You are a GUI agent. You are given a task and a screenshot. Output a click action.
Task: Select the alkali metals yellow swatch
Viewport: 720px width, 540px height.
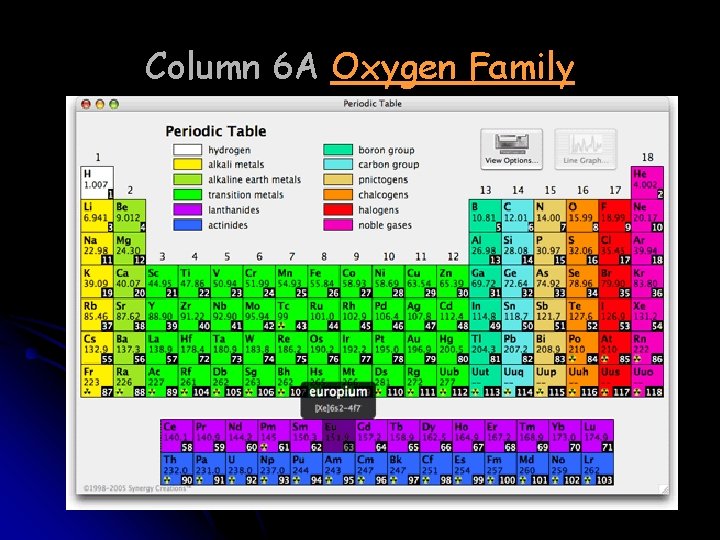187,164
